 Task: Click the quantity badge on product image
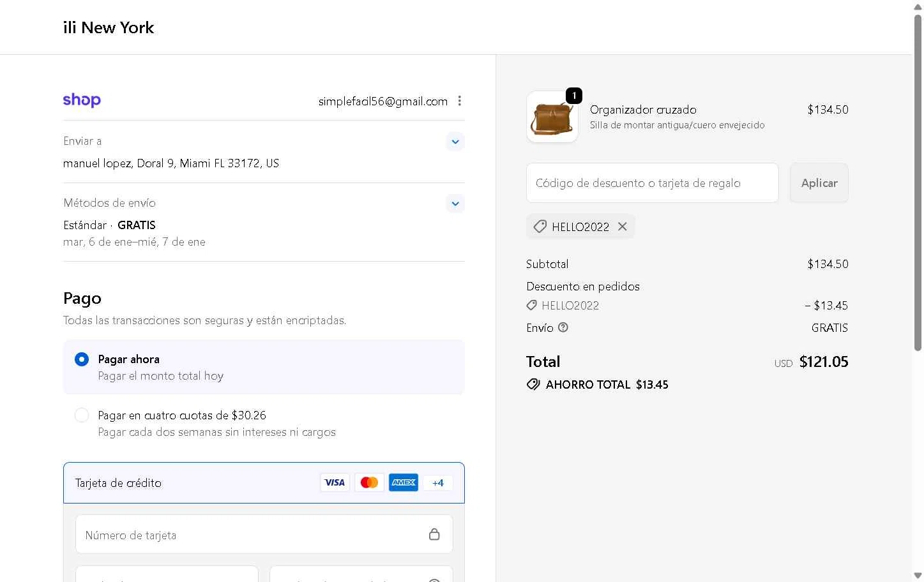pyautogui.click(x=574, y=96)
